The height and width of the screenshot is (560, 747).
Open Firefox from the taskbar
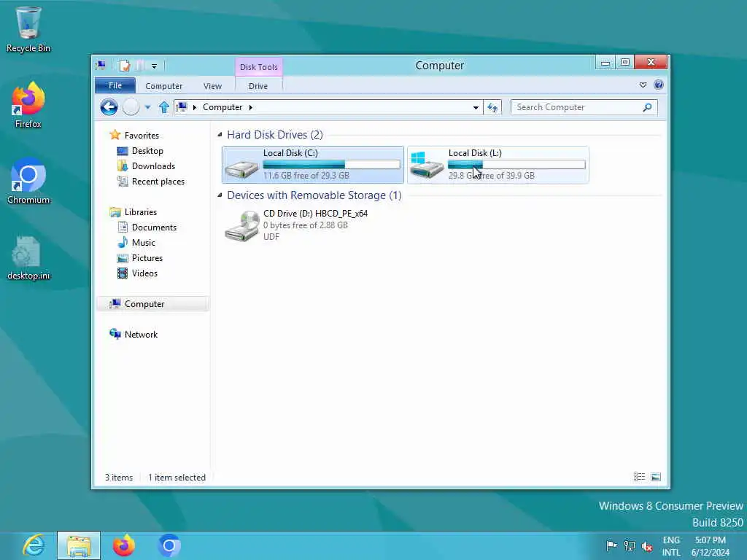124,545
